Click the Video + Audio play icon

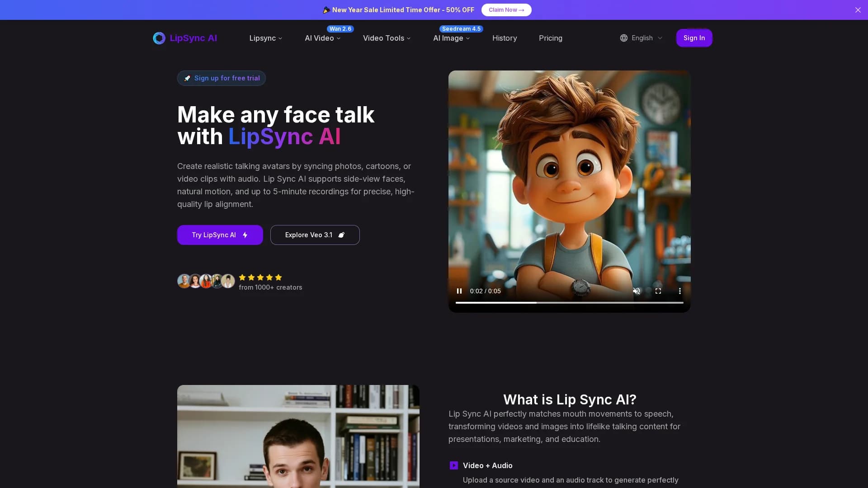tap(453, 465)
